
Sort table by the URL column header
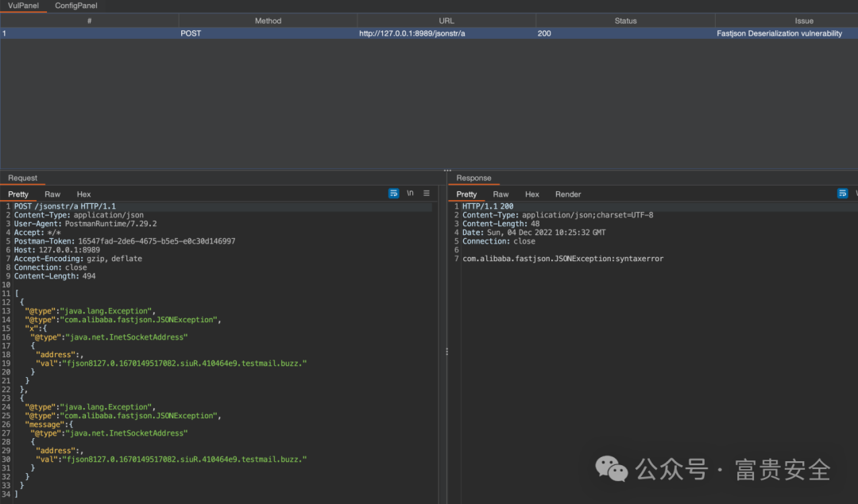tap(446, 21)
